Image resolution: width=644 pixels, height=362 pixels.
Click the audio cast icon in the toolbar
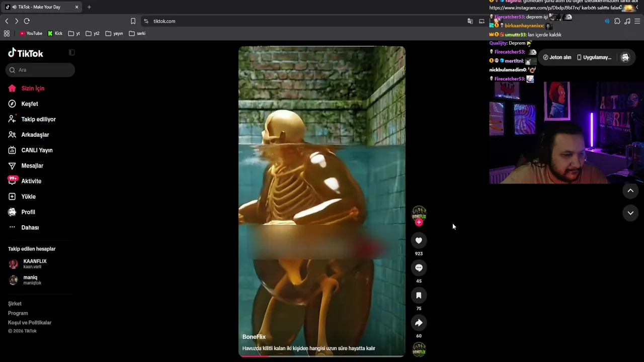(x=607, y=21)
